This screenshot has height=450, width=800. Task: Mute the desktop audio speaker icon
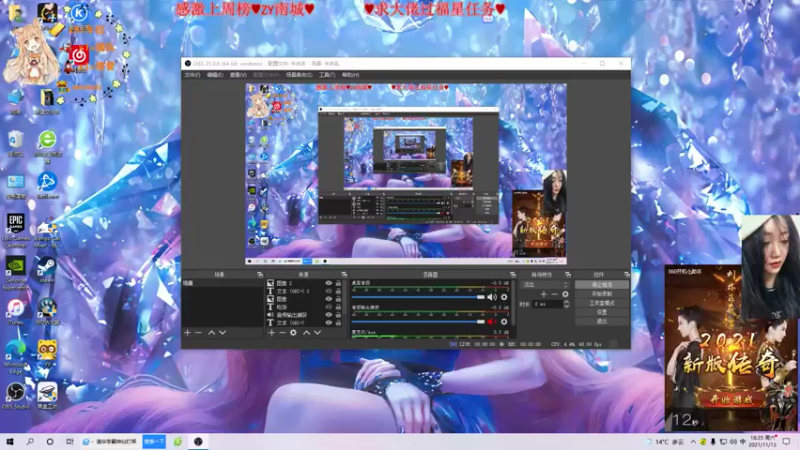(x=492, y=297)
